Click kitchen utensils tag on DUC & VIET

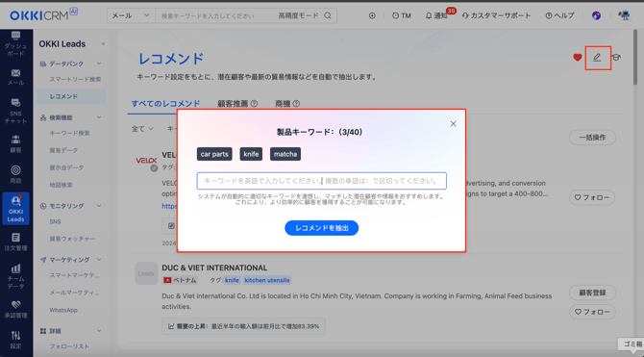coord(267,280)
